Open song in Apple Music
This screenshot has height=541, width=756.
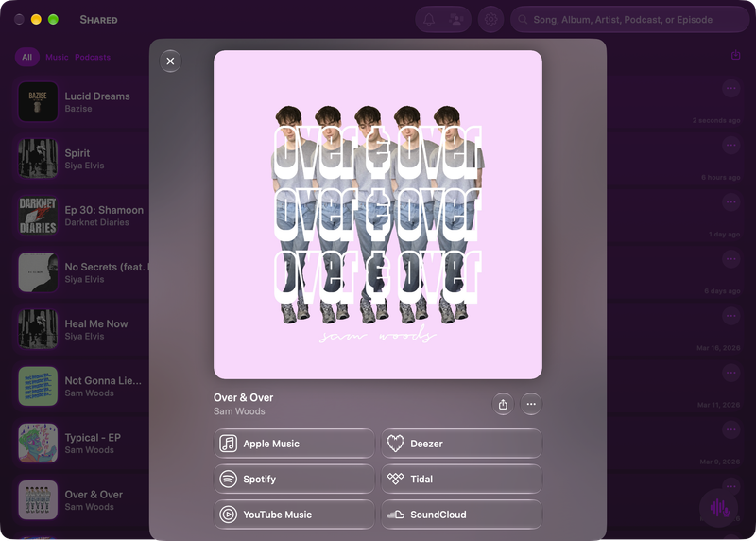[294, 444]
